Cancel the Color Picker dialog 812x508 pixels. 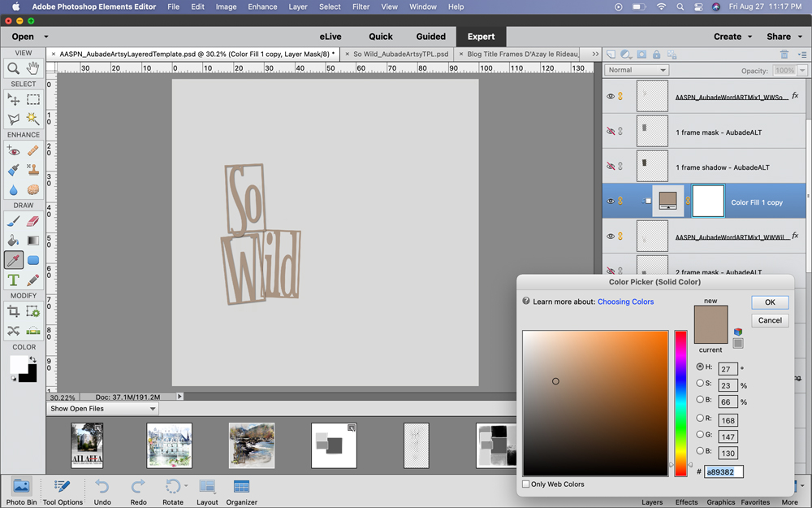[770, 320]
